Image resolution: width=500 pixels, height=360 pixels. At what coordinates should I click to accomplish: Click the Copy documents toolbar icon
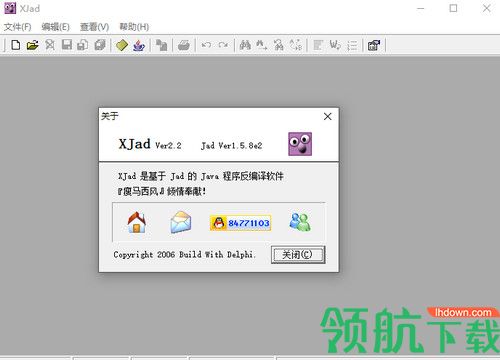pyautogui.click(x=162, y=45)
